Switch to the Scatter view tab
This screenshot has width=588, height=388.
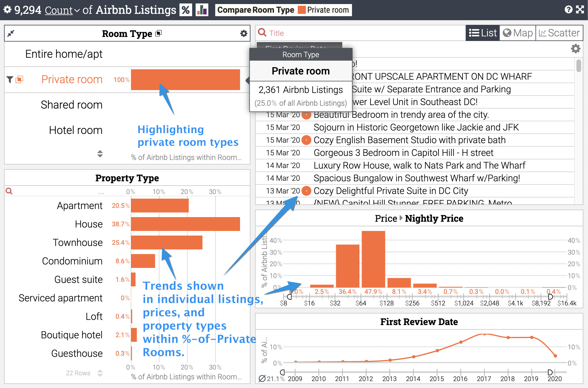point(559,33)
